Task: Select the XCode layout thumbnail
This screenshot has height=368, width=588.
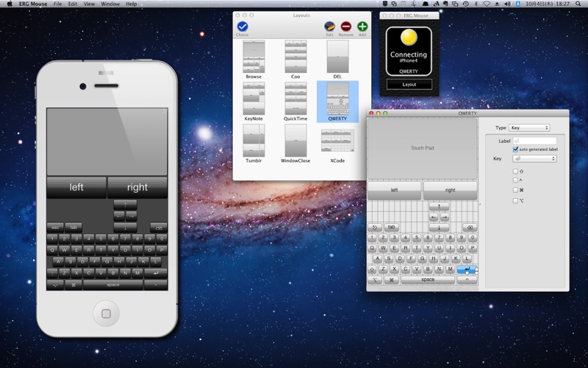Action: pos(337,141)
